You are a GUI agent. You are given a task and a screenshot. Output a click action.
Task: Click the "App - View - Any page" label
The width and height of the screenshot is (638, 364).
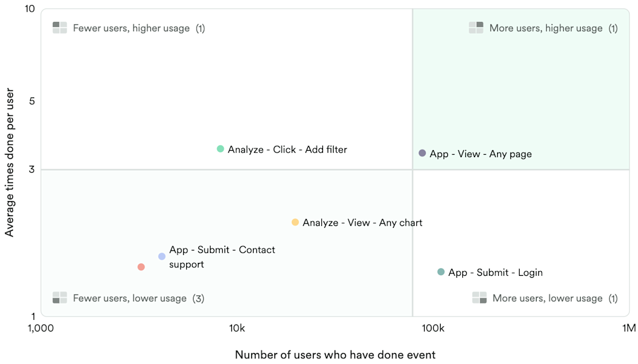[x=480, y=154]
